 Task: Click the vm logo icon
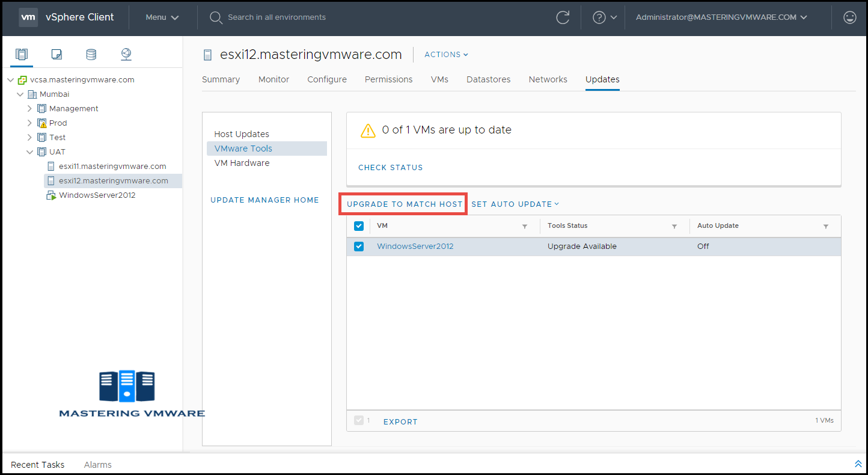point(28,17)
